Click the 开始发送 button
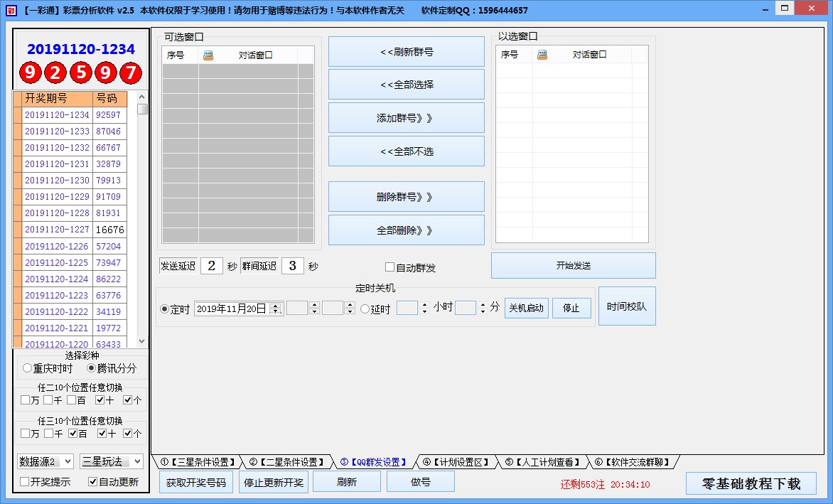The image size is (833, 504). tap(573, 265)
